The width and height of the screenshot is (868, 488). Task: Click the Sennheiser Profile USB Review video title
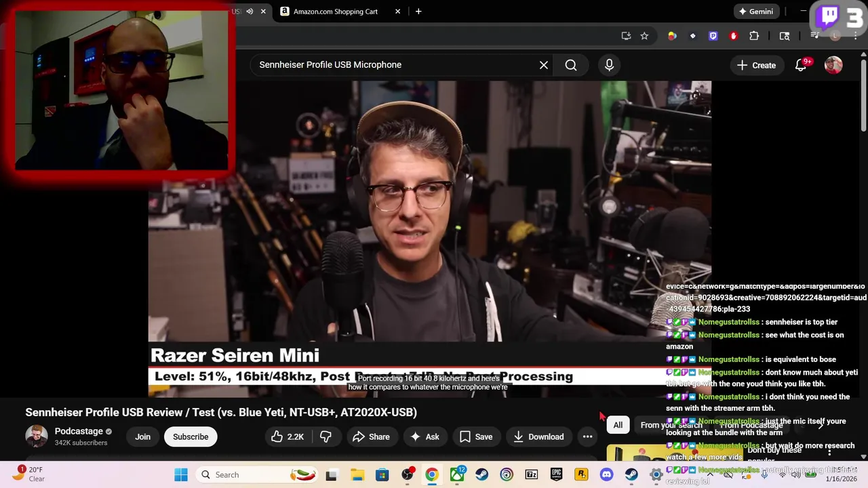(221, 412)
